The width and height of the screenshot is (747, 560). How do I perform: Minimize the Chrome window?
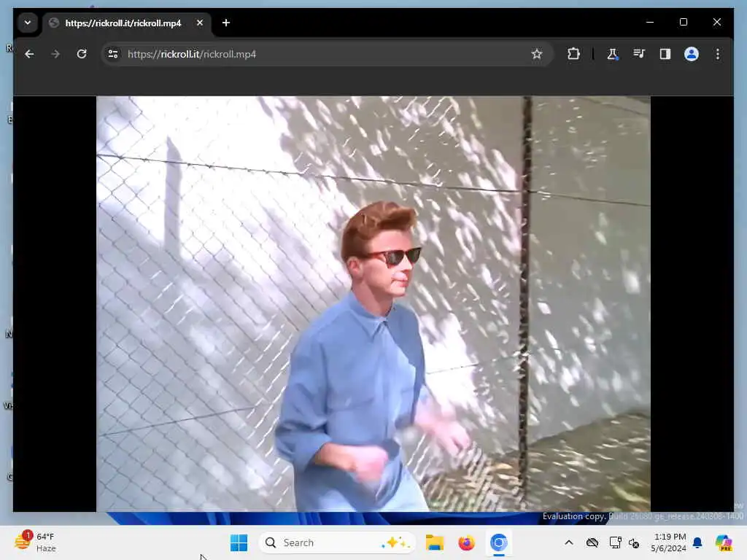[x=650, y=22]
